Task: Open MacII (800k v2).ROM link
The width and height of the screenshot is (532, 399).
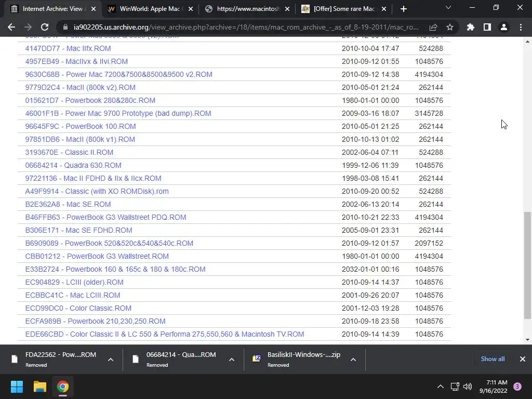Action: coord(80,87)
